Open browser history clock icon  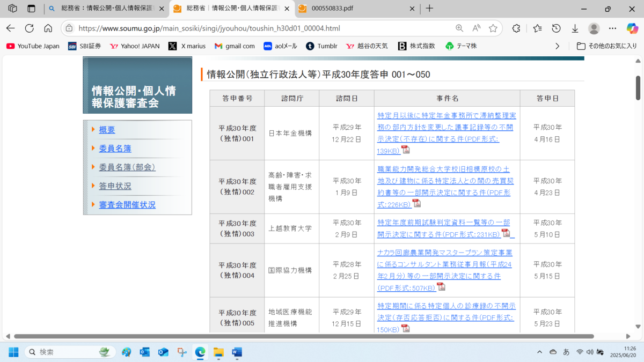(557, 28)
